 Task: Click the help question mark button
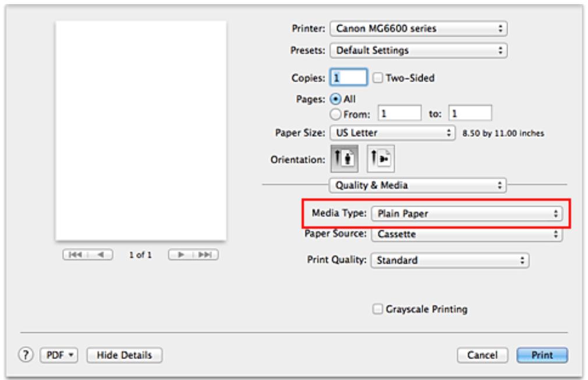point(26,354)
